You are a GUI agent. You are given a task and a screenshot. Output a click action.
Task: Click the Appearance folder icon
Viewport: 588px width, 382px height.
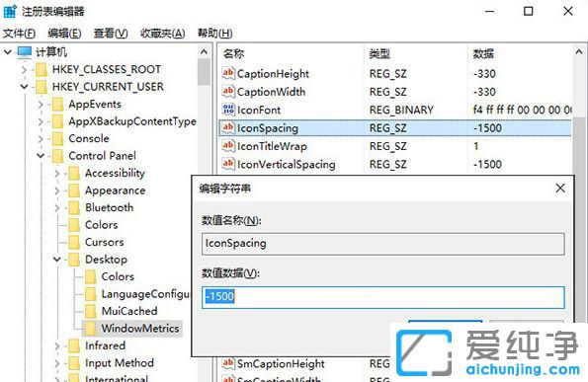tap(74, 191)
